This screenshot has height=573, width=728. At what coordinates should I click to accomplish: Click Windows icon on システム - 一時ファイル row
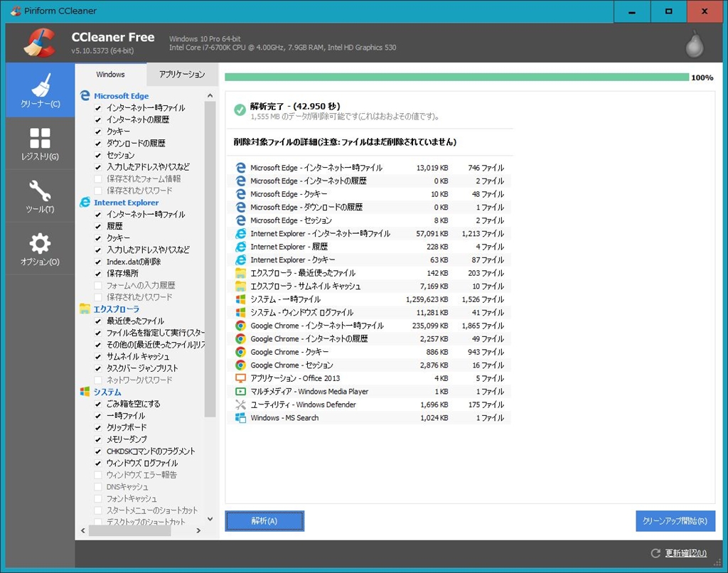240,299
